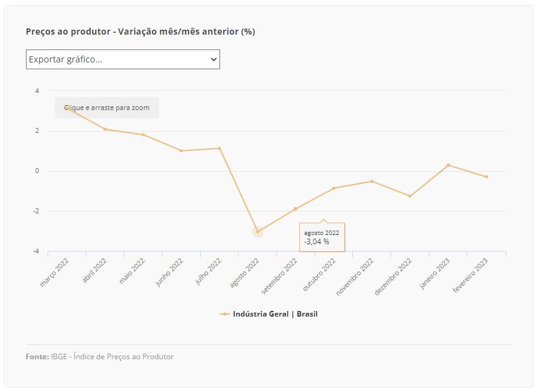The width and height of the screenshot is (539, 392).
Task: Click the legend line marker icon
Action: click(x=225, y=314)
